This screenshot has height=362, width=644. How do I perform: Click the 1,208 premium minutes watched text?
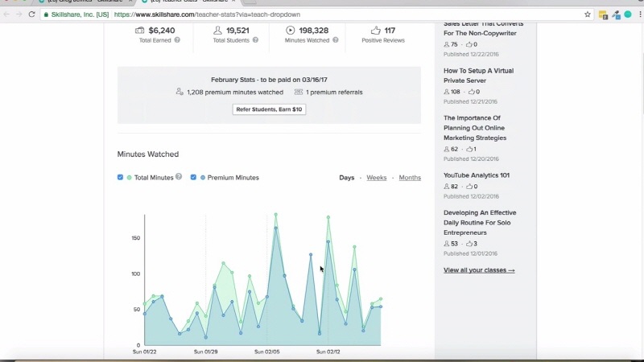pos(235,93)
